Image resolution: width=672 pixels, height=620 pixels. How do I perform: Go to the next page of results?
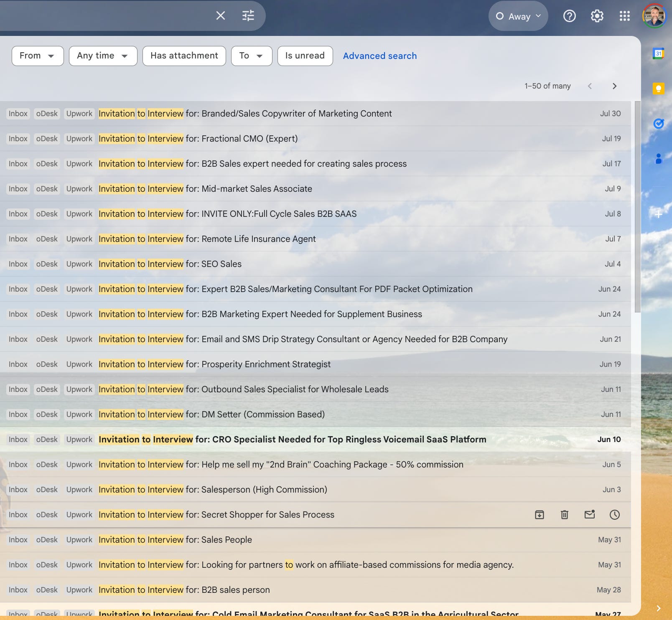click(x=614, y=86)
